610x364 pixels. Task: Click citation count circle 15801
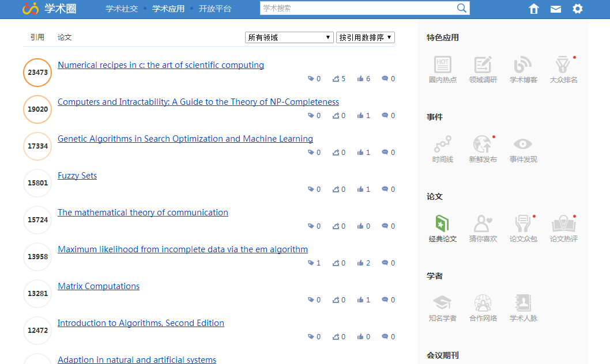click(37, 183)
